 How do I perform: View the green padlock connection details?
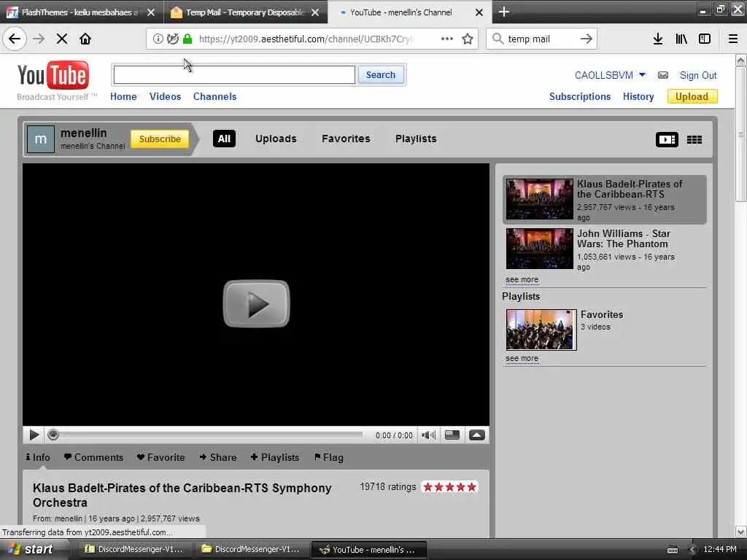[x=187, y=39]
